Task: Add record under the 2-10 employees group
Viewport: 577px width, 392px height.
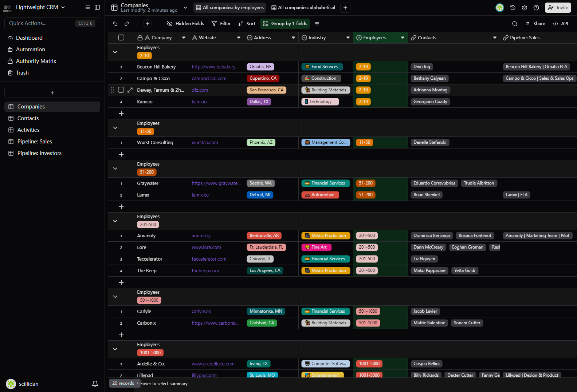Action: point(121,114)
